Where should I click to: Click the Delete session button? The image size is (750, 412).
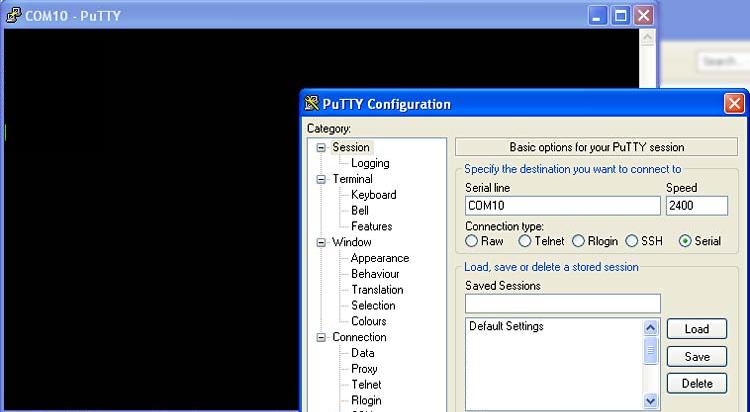coord(696,383)
